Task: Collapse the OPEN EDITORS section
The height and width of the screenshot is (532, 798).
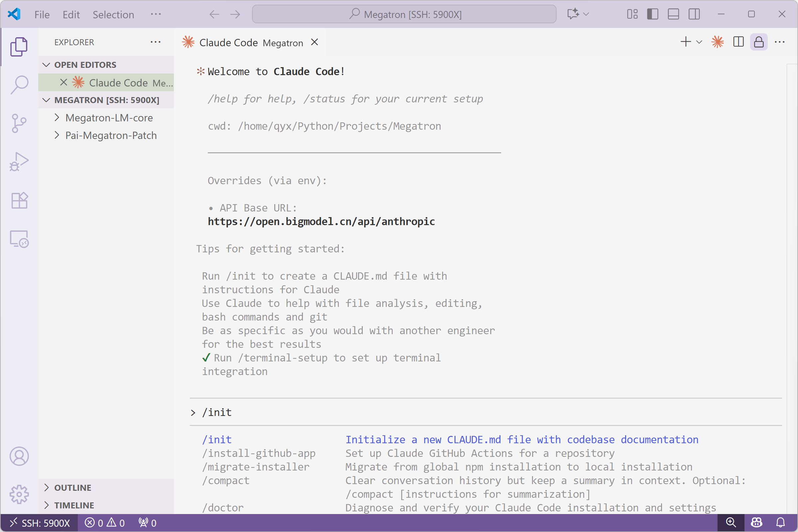Action: coord(106,65)
